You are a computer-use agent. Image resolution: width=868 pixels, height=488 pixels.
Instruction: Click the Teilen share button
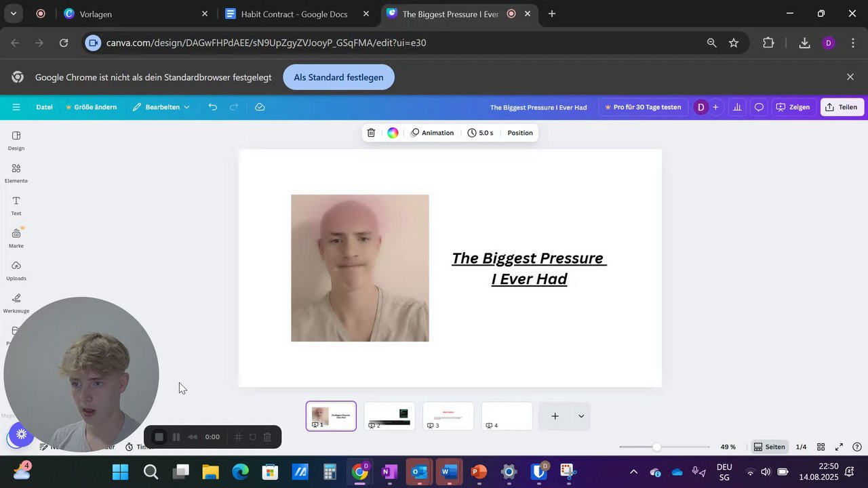tap(842, 107)
